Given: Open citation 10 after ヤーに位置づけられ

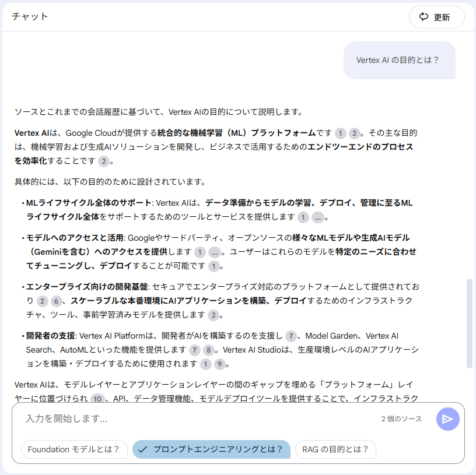Looking at the screenshot, I should (x=97, y=399).
